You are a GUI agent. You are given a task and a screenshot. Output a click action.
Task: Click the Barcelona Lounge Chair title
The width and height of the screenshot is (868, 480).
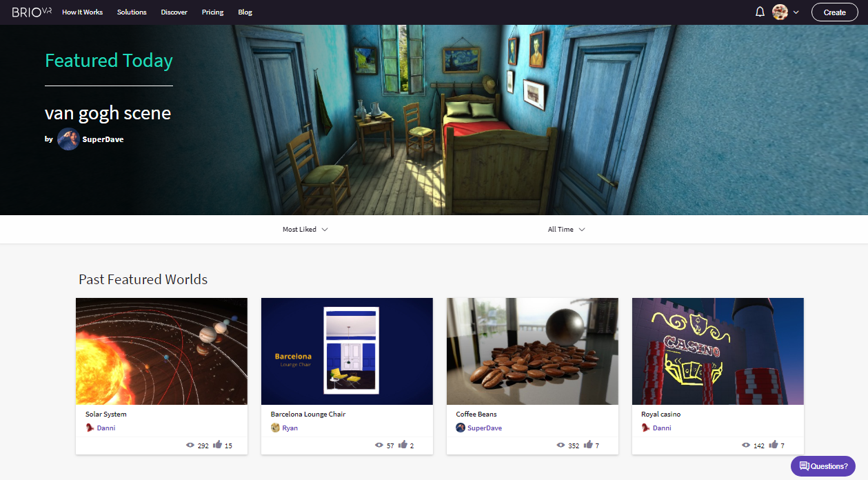[x=308, y=414]
